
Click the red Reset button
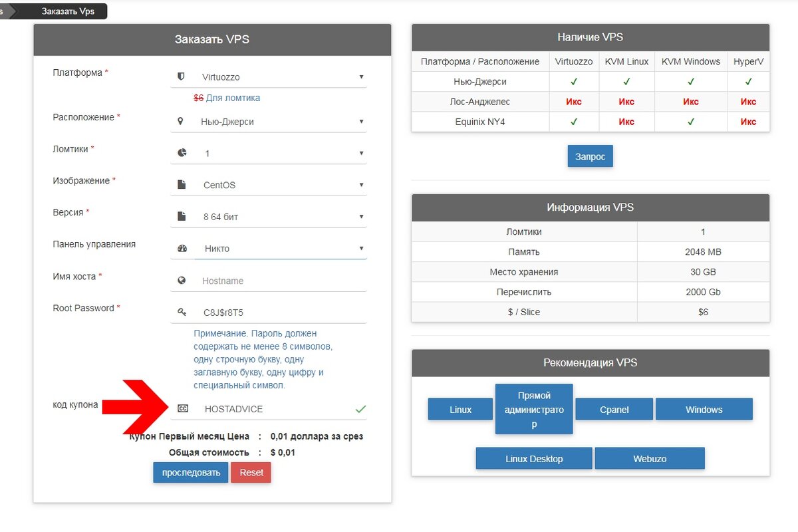click(x=251, y=473)
